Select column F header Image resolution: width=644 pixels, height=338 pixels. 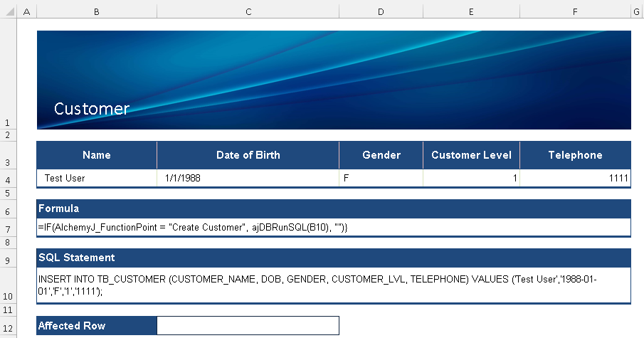click(575, 12)
